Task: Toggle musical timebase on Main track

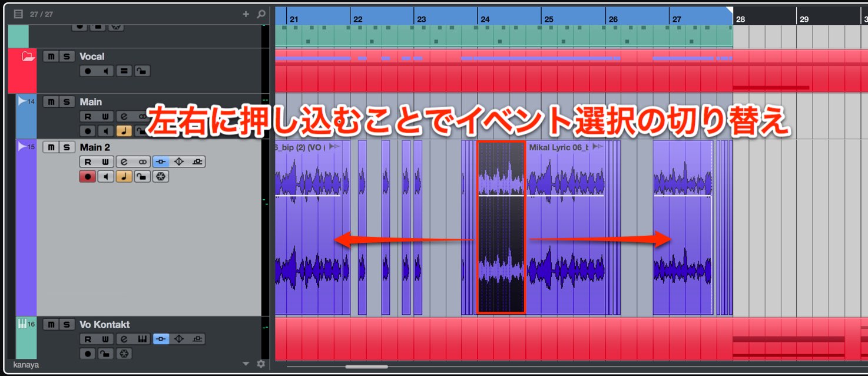Action: pos(124,131)
